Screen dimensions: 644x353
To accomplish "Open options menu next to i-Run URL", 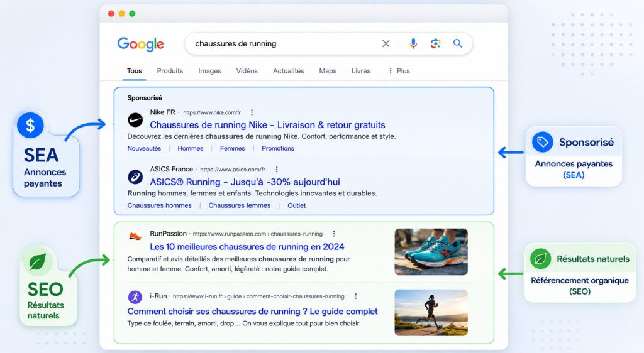I will pyautogui.click(x=356, y=296).
